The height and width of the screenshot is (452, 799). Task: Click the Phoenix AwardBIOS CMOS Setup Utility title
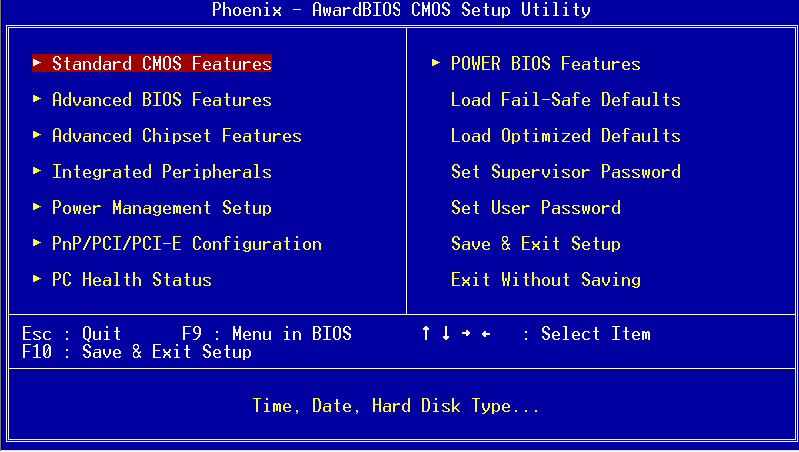tap(401, 10)
